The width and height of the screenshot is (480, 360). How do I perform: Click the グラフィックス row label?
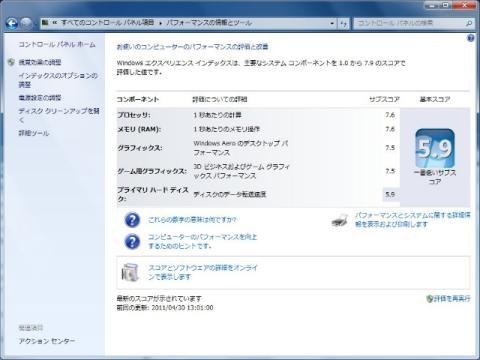tap(140, 148)
